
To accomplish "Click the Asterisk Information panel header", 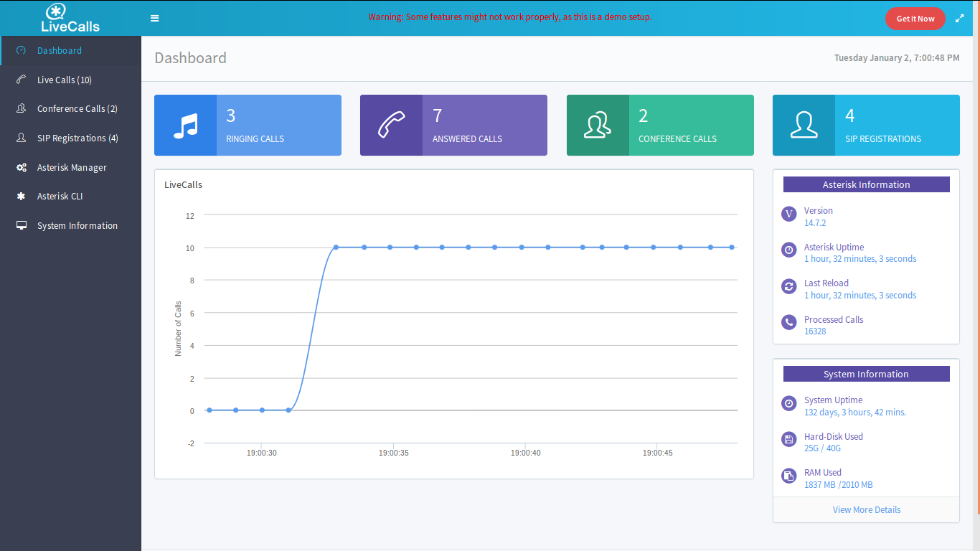I will [x=867, y=184].
